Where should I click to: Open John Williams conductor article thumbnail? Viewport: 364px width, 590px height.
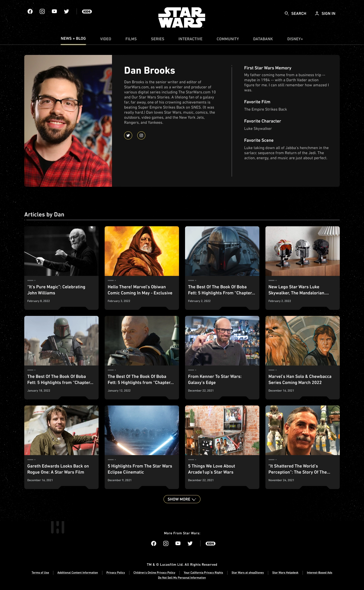pyautogui.click(x=61, y=251)
